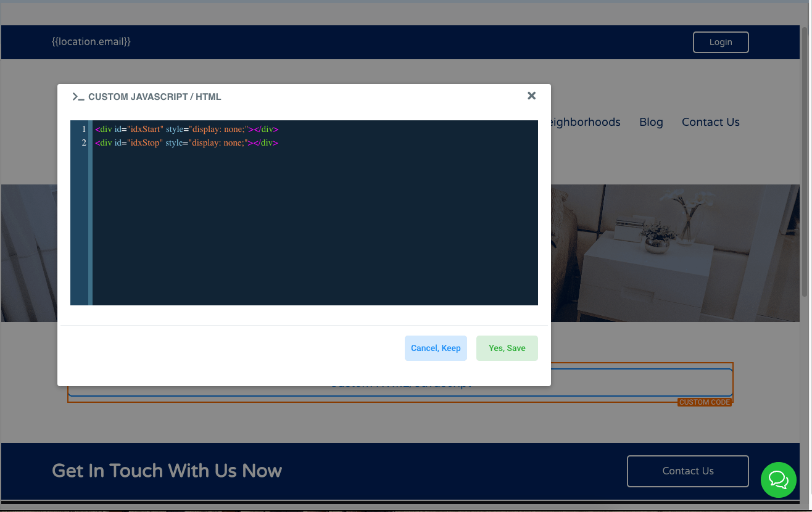
Task: Select the {{location.email}} placeholder text
Action: 91,42
